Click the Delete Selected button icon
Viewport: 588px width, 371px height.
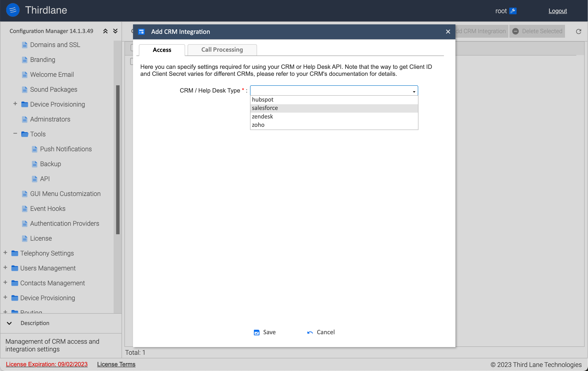[x=516, y=31]
